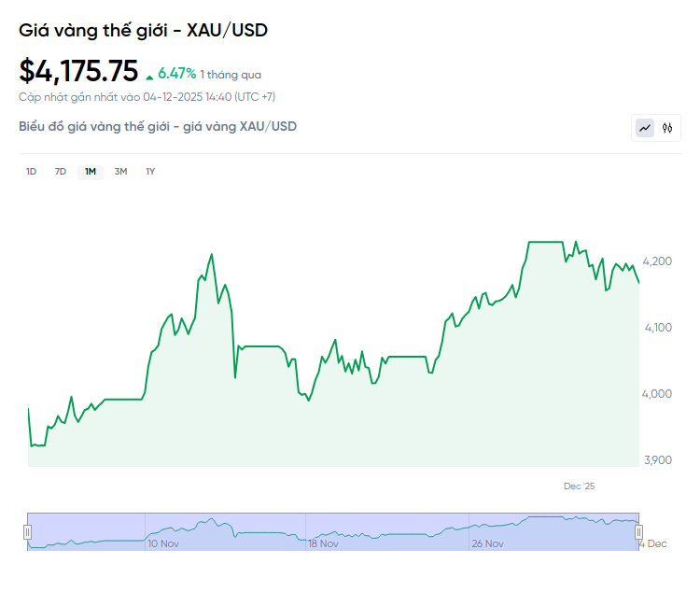Click the last-updated timestamp text
This screenshot has width=700, height=592.
coord(147,96)
